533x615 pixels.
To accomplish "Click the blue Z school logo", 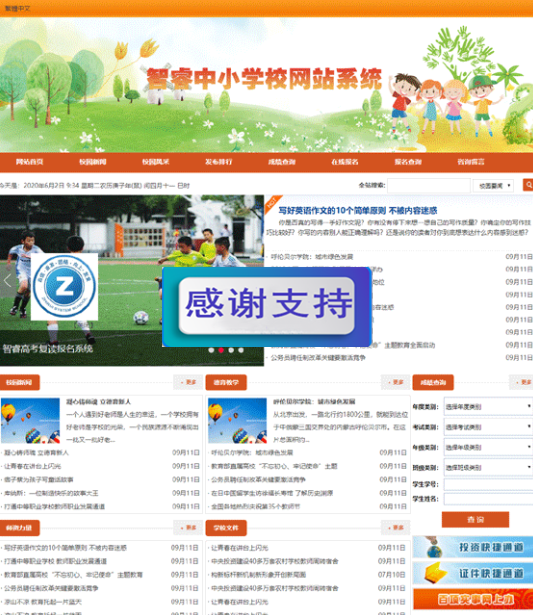I will coord(64,287).
